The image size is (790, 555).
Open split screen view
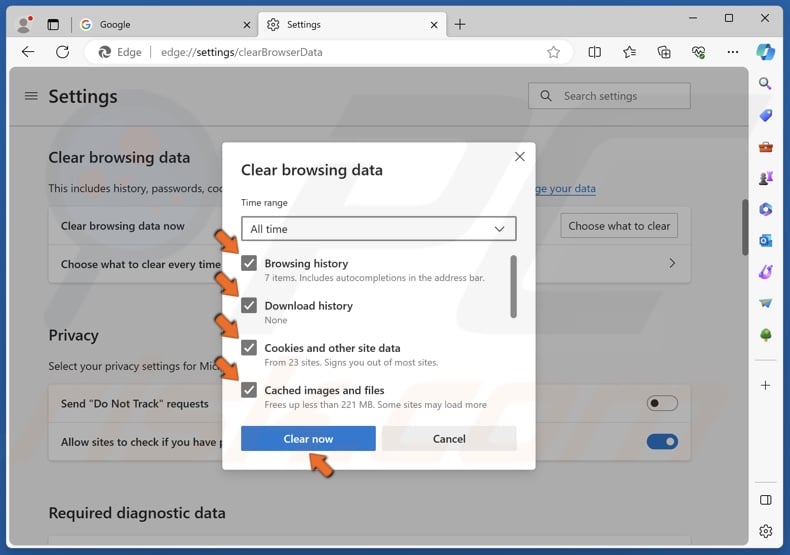pos(595,52)
